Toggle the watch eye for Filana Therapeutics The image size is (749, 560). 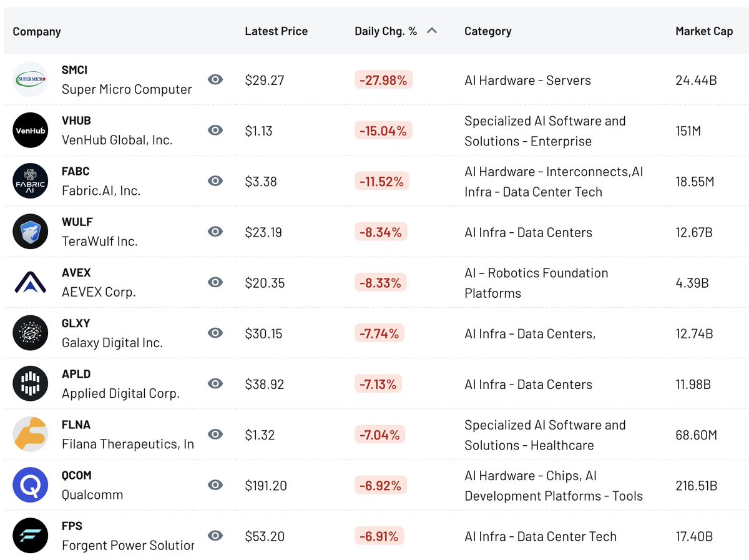tap(215, 434)
